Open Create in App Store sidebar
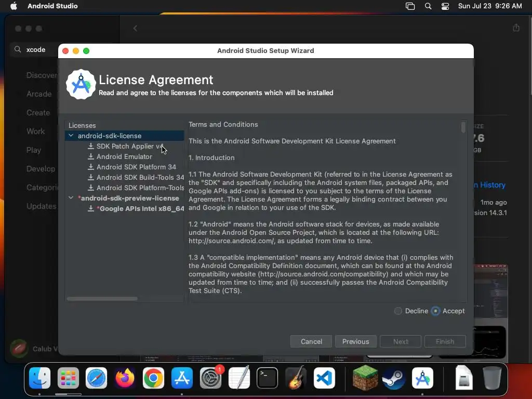Image resolution: width=532 pixels, height=399 pixels. tap(38, 113)
